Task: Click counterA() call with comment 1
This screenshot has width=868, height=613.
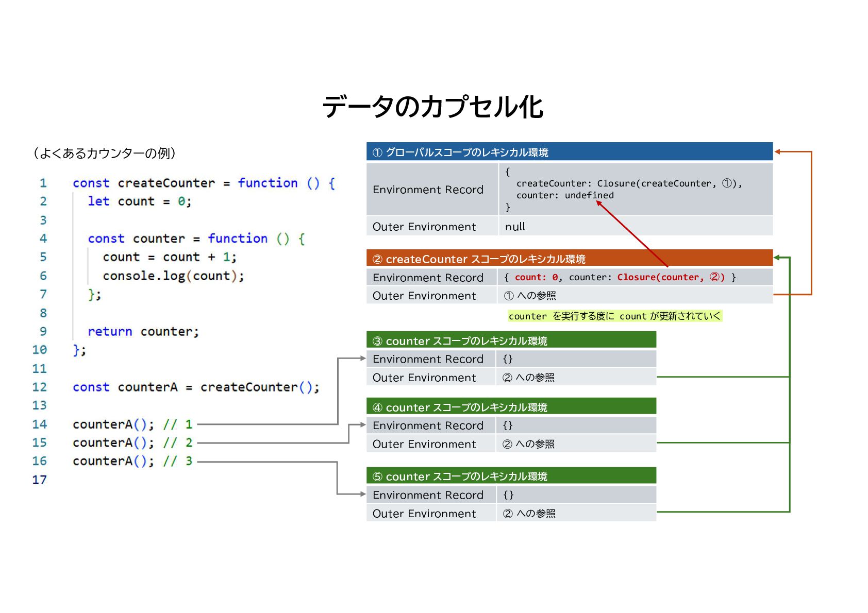Action: click(x=132, y=424)
